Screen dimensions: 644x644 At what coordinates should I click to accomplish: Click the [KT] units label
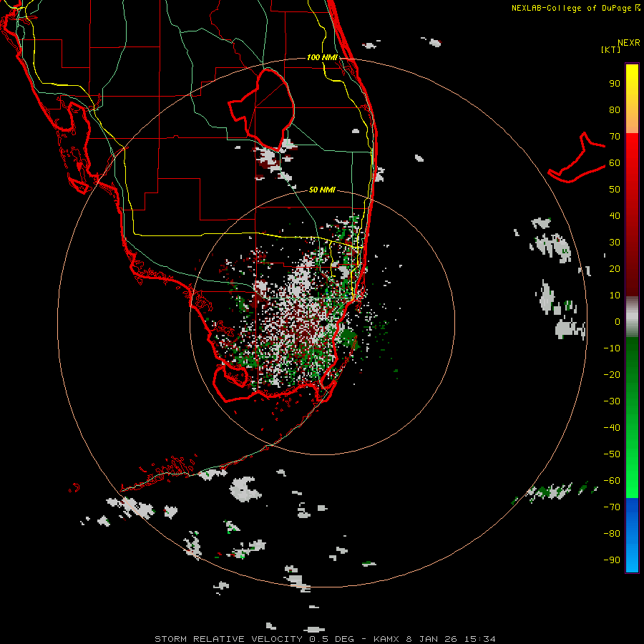pos(610,49)
